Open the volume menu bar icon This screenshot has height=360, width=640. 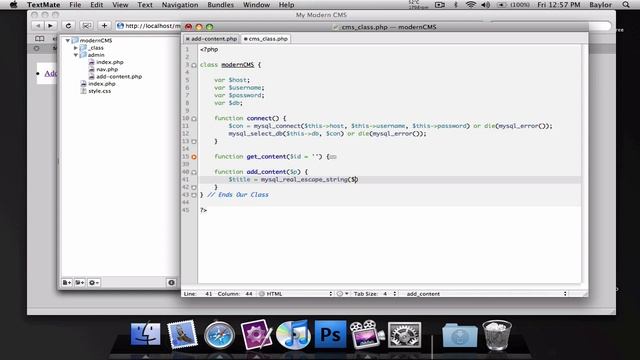(x=486, y=5)
